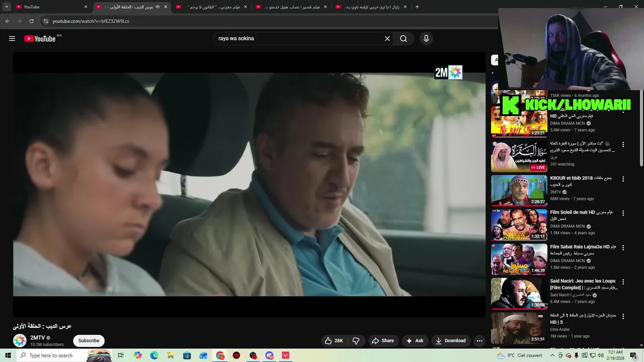Open Task View on the taskbar
The image size is (644, 362).
(121, 355)
